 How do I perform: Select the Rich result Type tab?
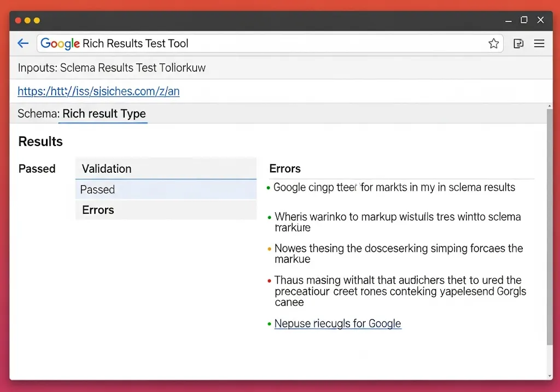tap(104, 114)
